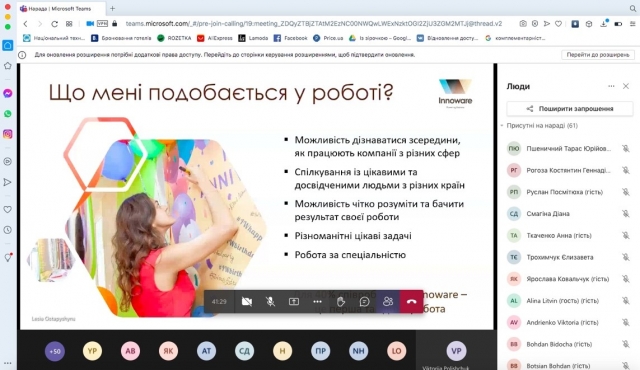Open the Facebook bookmark
This screenshot has height=370, width=640.
pos(290,38)
